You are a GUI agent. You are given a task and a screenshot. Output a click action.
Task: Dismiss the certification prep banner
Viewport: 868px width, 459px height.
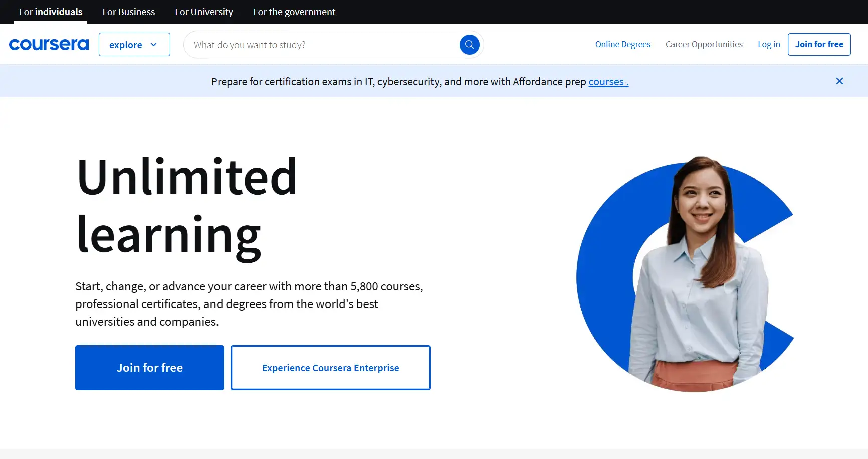[x=839, y=81]
